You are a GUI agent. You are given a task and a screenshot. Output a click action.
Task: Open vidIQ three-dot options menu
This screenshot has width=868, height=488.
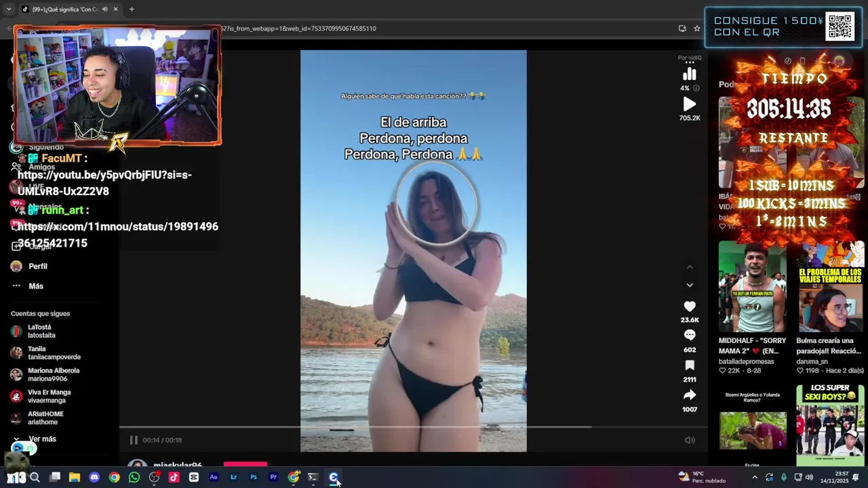[x=690, y=63]
